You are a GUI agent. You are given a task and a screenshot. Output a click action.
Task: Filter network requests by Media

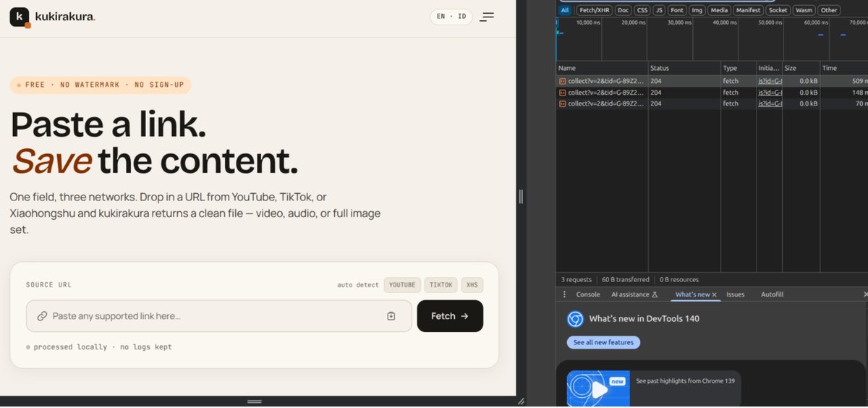click(x=719, y=10)
